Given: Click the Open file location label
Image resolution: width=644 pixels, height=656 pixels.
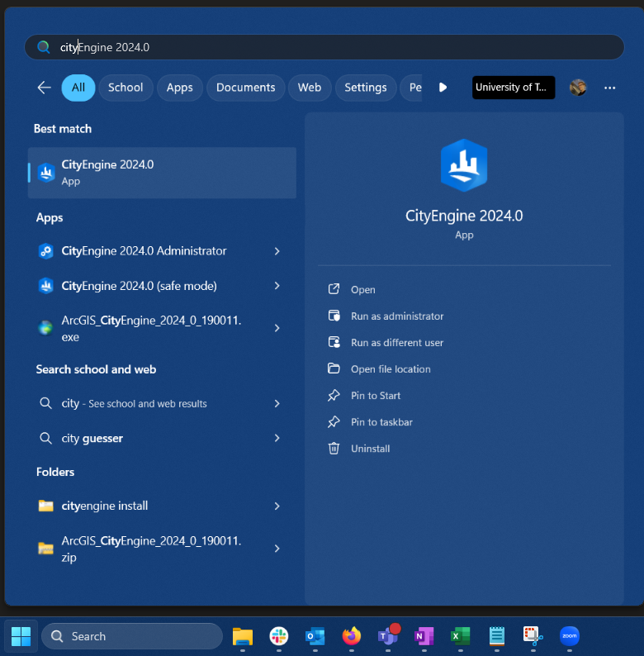Looking at the screenshot, I should (391, 369).
